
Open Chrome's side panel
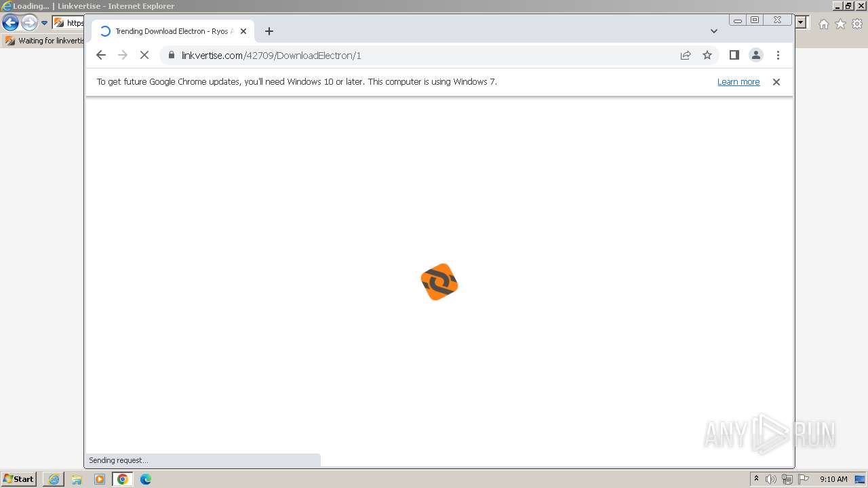(734, 55)
